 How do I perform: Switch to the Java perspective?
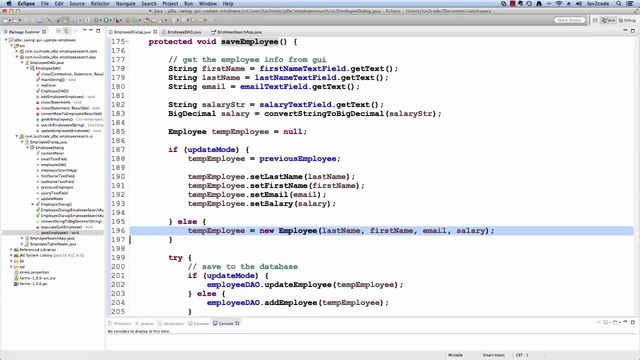(608, 20)
